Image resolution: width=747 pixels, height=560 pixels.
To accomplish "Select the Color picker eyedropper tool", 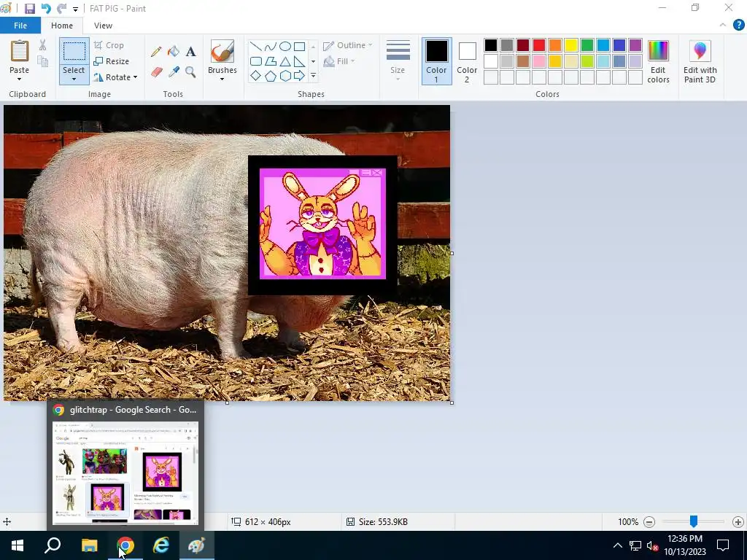I will (174, 72).
